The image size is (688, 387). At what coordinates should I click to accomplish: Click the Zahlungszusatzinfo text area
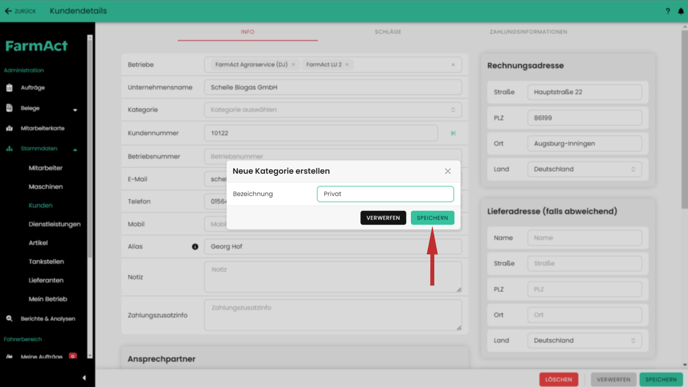click(333, 315)
